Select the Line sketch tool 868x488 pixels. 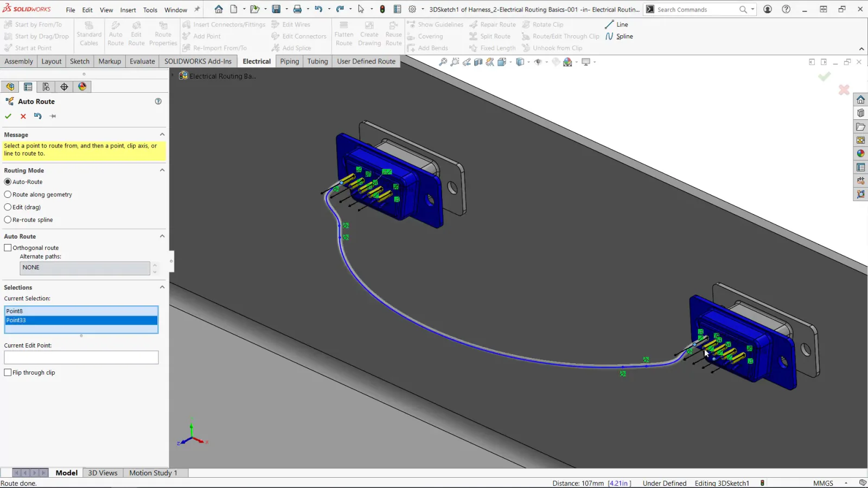pyautogui.click(x=616, y=24)
